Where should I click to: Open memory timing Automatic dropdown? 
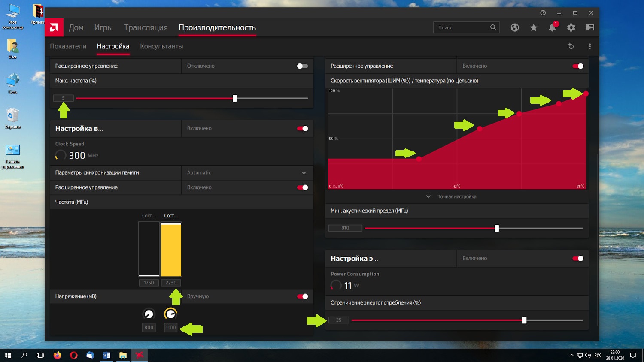click(x=247, y=172)
